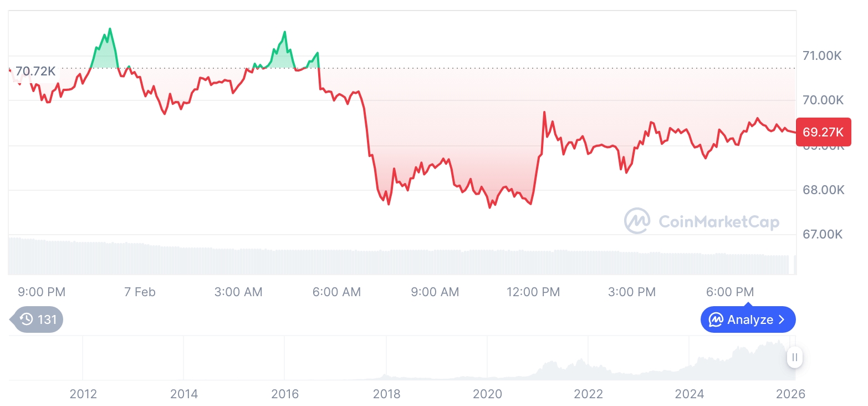Viewport: 868px width, 406px height.
Task: Click the CoinMarketCap watermark text
Action: click(718, 222)
